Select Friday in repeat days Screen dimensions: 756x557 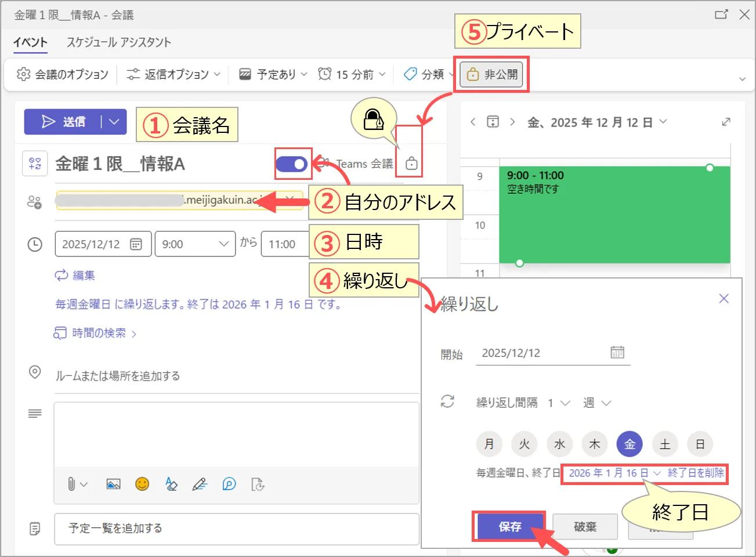[630, 444]
